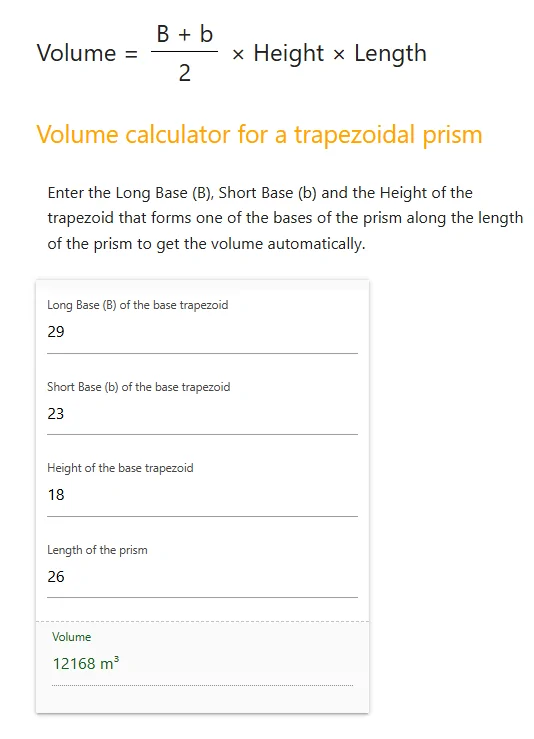This screenshot has width=534, height=739.
Task: Click the multiplication sign before "Height"
Action: 238,55
